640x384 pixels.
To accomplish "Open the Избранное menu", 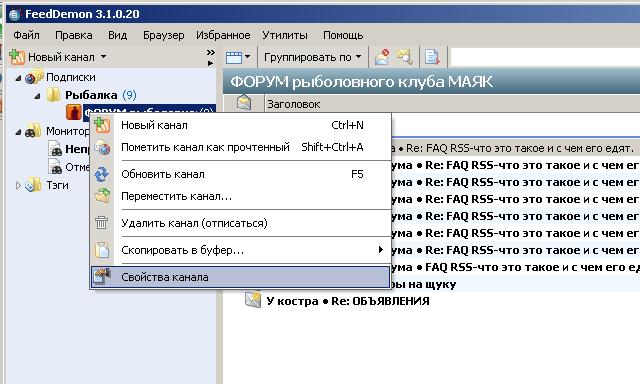I will [x=223, y=35].
